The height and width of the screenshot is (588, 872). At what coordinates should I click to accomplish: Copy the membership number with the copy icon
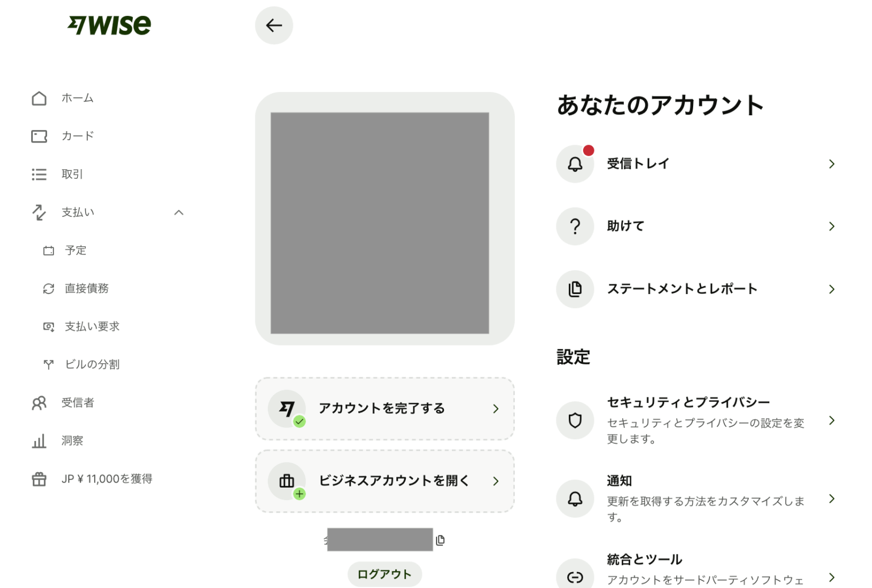pos(441,540)
